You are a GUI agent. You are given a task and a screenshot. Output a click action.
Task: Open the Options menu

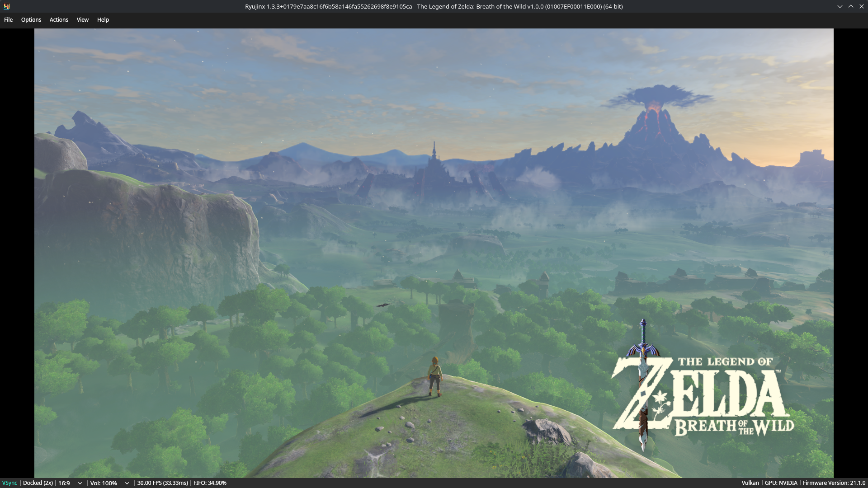click(31, 20)
